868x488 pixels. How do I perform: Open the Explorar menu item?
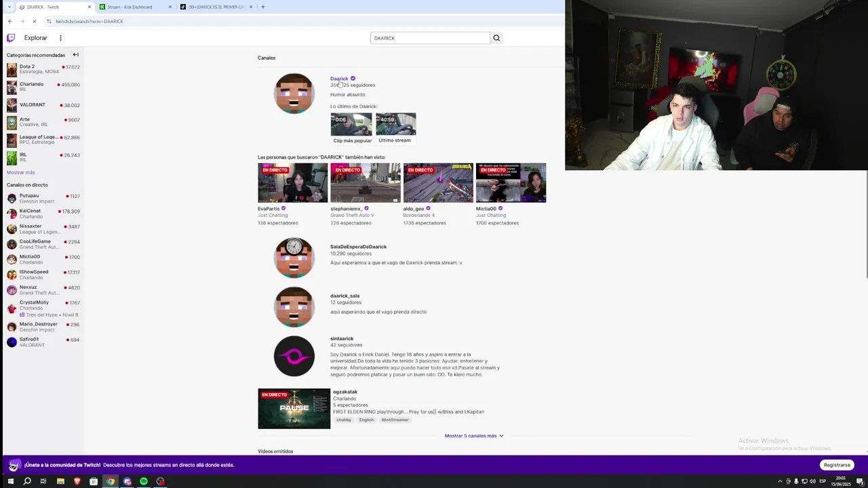[36, 38]
